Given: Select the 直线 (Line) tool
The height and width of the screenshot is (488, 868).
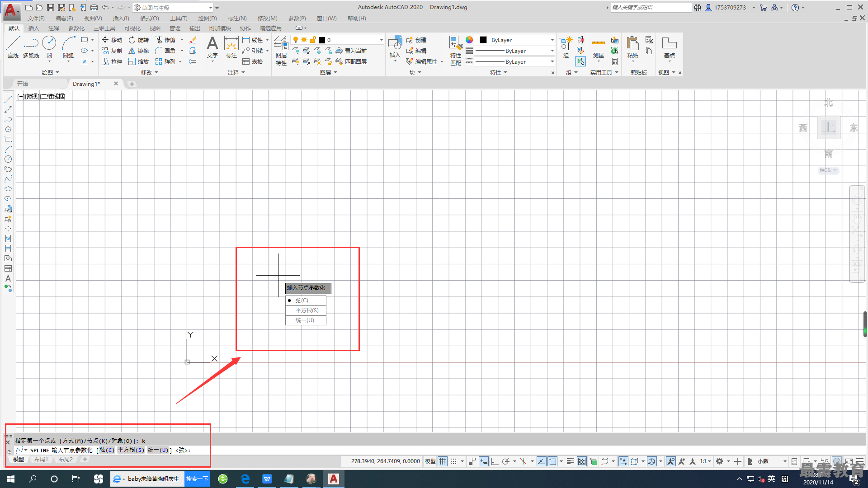Looking at the screenshot, I should 13,47.
